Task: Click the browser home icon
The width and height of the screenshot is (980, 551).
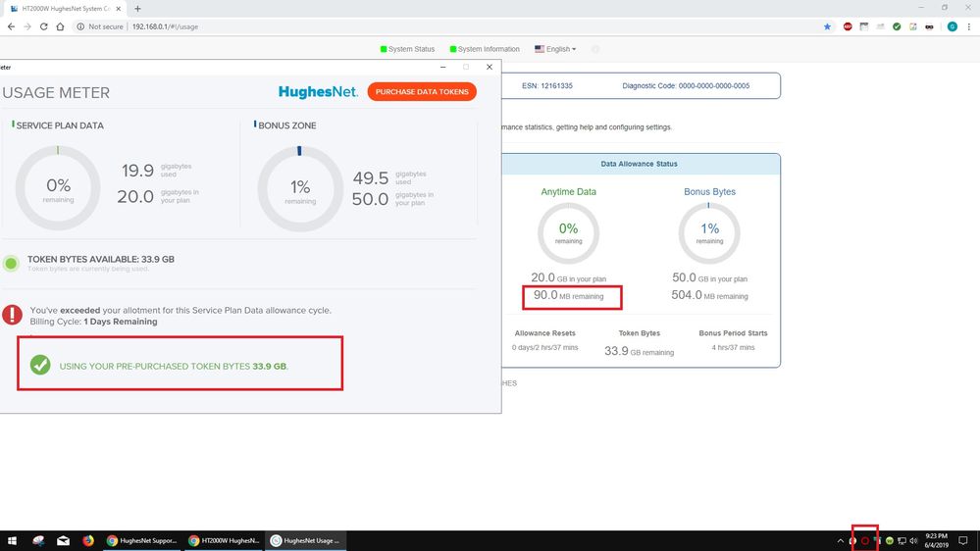Action: [x=61, y=26]
